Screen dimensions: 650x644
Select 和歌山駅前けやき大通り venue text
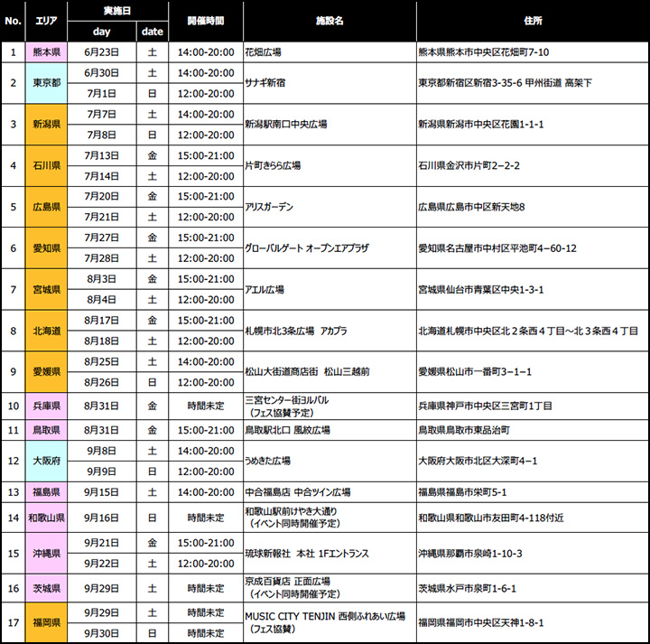(x=291, y=511)
